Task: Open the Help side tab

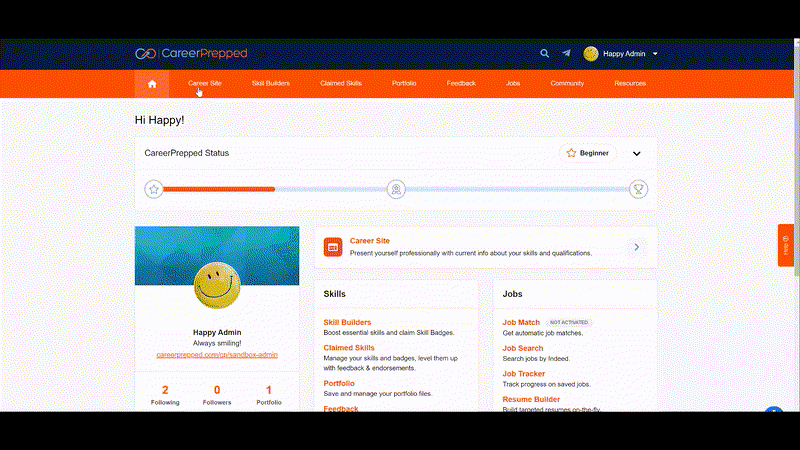Action: tap(786, 245)
